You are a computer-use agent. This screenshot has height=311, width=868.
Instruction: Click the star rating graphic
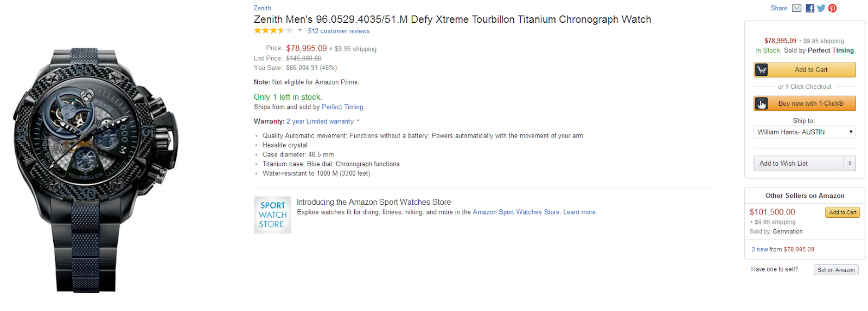[x=273, y=31]
